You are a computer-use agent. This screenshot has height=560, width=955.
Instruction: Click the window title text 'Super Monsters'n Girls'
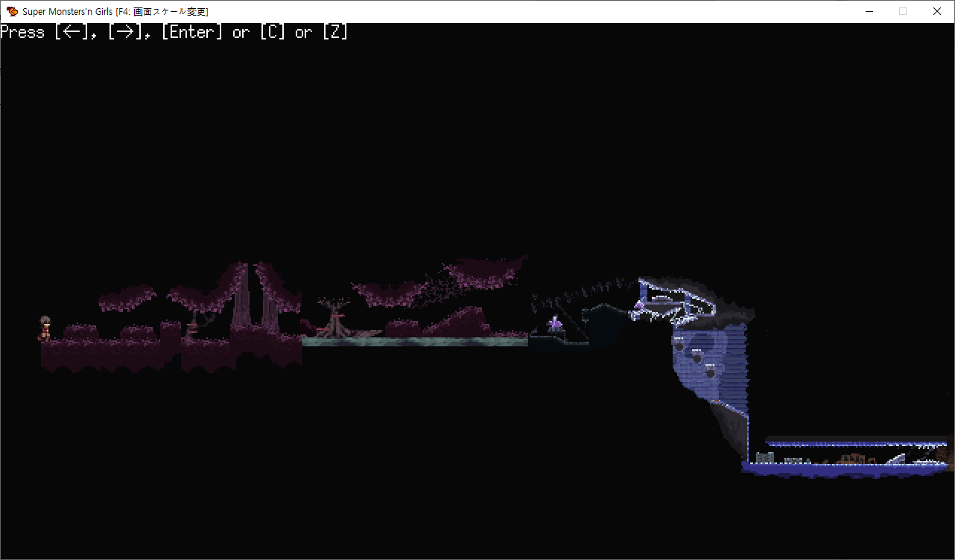click(68, 11)
